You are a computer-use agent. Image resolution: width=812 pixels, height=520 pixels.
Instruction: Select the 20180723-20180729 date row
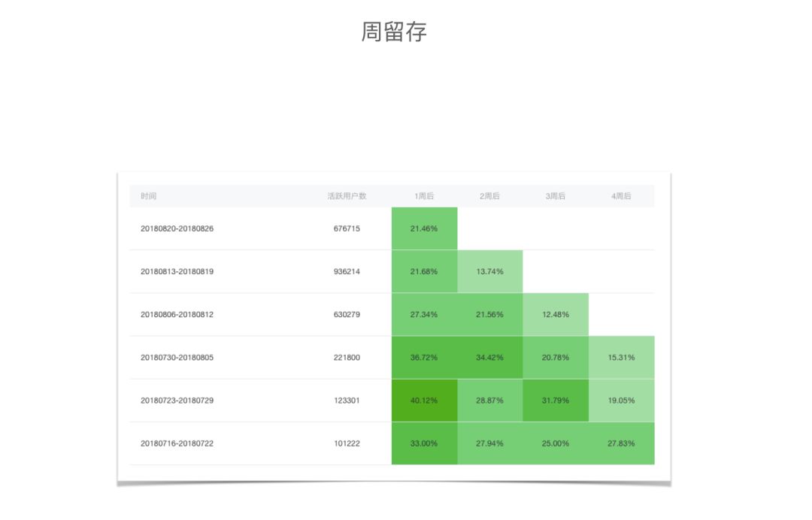392,401
